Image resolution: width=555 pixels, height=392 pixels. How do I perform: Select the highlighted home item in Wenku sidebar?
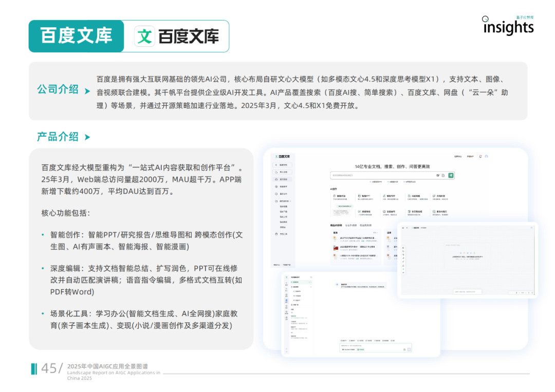coord(282,179)
